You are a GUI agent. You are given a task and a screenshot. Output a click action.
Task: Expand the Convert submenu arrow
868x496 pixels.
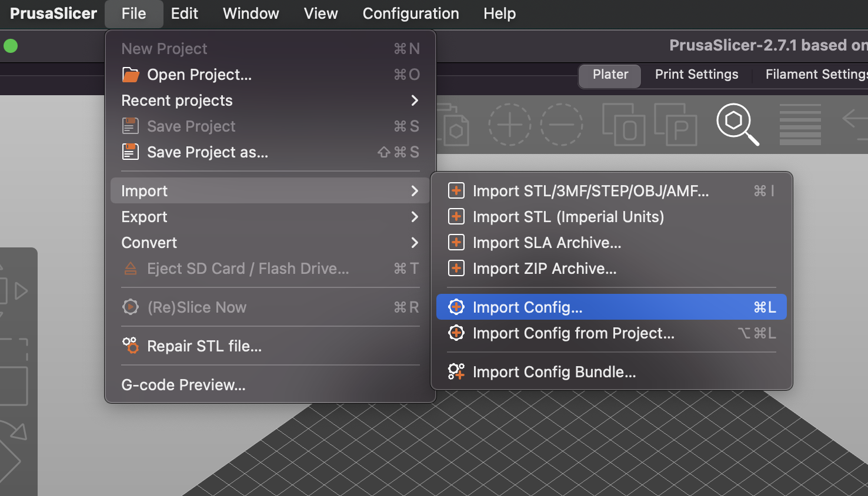415,243
